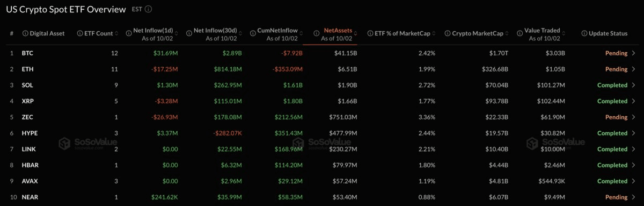Expand the LINK row chevron
644x206 pixels.
tap(633, 149)
